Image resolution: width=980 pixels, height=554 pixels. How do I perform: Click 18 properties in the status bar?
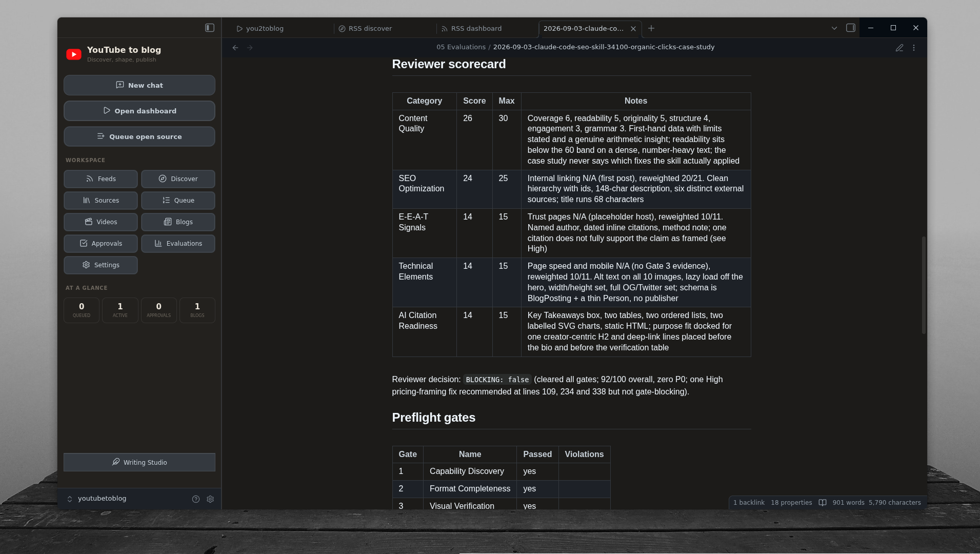791,503
